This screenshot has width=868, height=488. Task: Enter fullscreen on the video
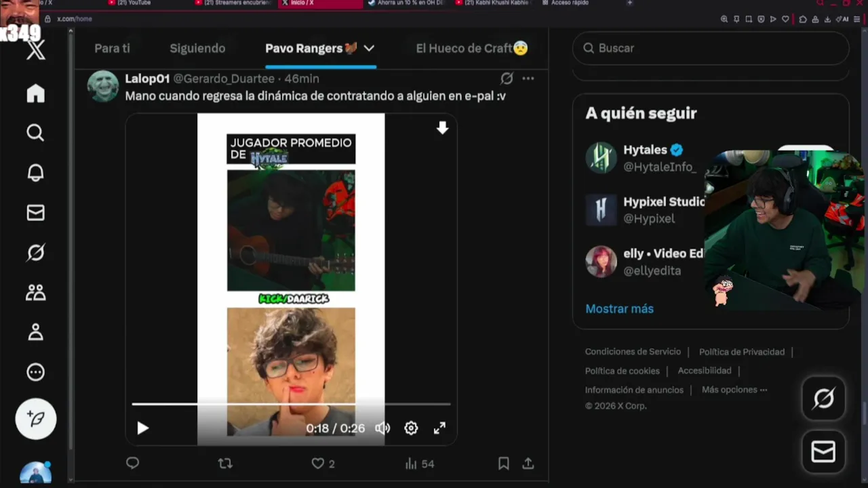[x=439, y=428]
